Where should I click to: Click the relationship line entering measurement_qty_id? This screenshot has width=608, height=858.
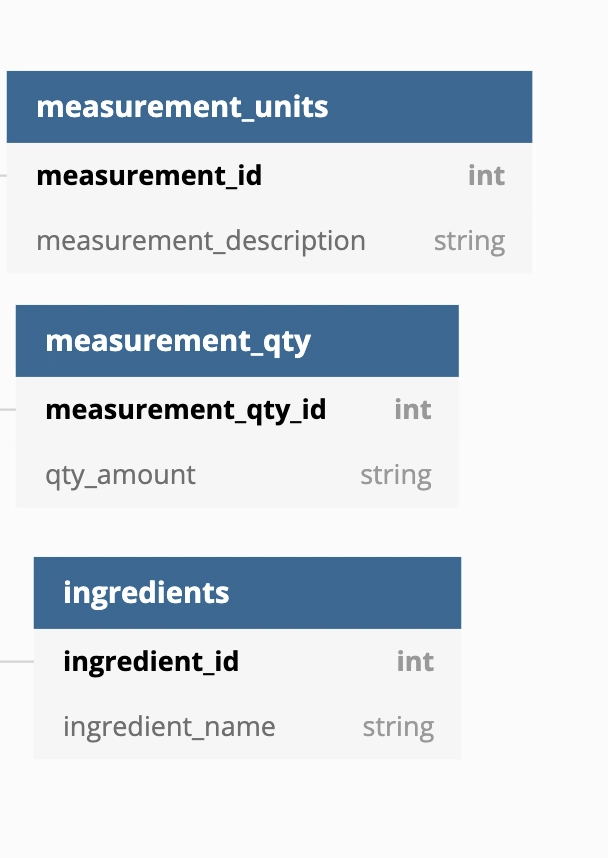[8, 409]
